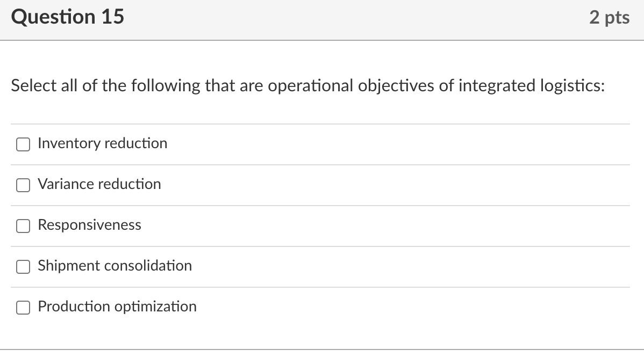Tick the Variance reduction checkbox
Screen dimensions: 644x364
click(x=23, y=185)
